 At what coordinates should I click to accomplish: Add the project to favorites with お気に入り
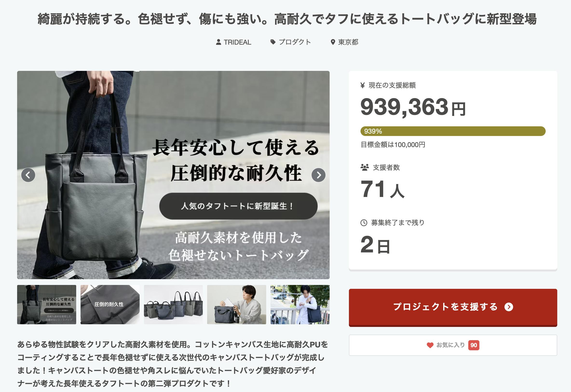[x=453, y=345]
